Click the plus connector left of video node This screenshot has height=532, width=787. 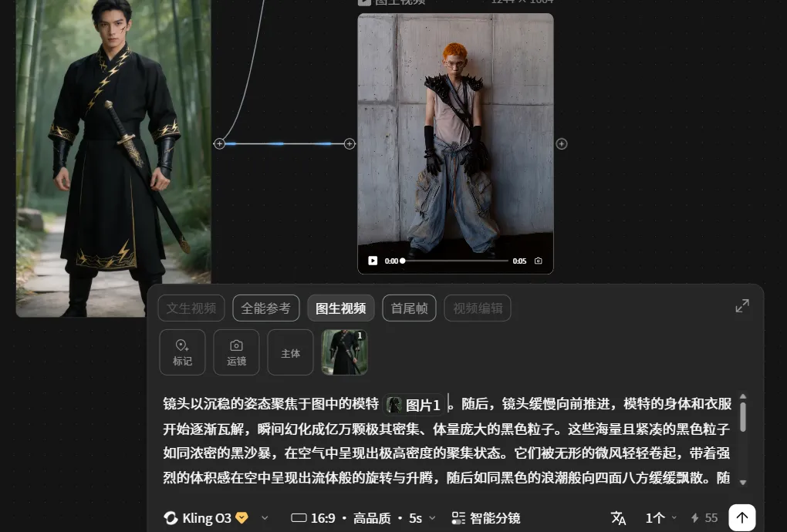tap(350, 144)
